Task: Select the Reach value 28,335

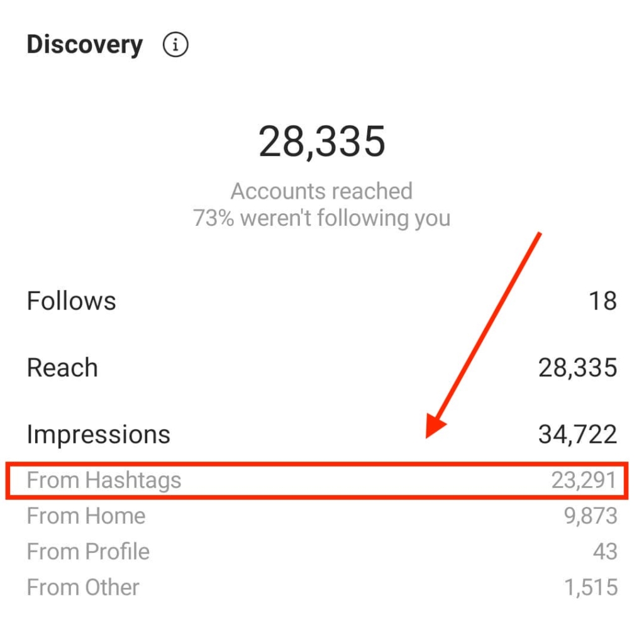Action: (x=577, y=367)
